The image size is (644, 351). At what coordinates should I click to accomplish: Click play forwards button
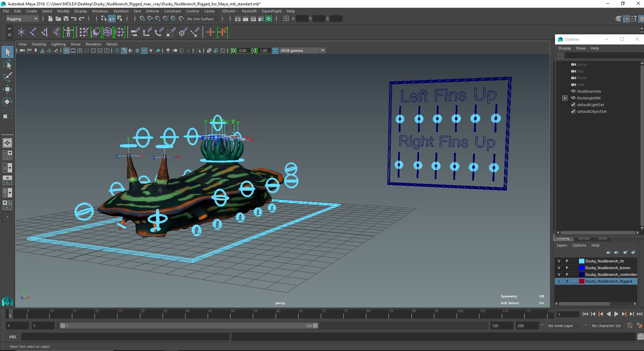click(616, 314)
